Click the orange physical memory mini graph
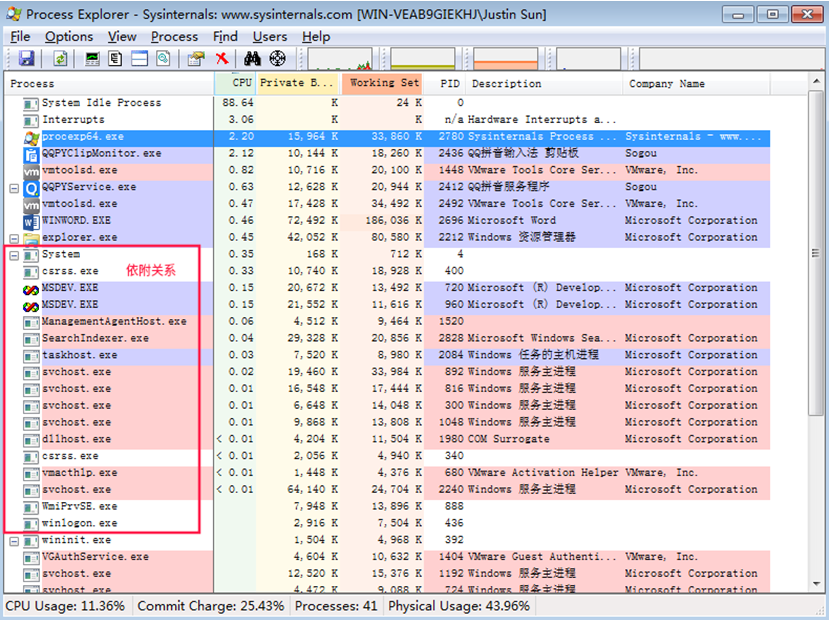829x620 pixels. pos(506,59)
